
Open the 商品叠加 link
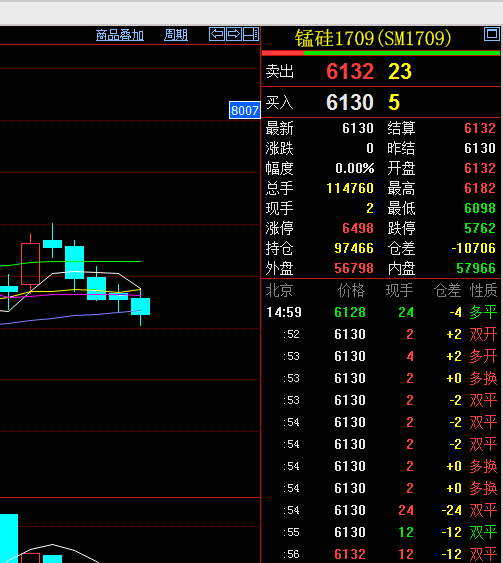(120, 35)
